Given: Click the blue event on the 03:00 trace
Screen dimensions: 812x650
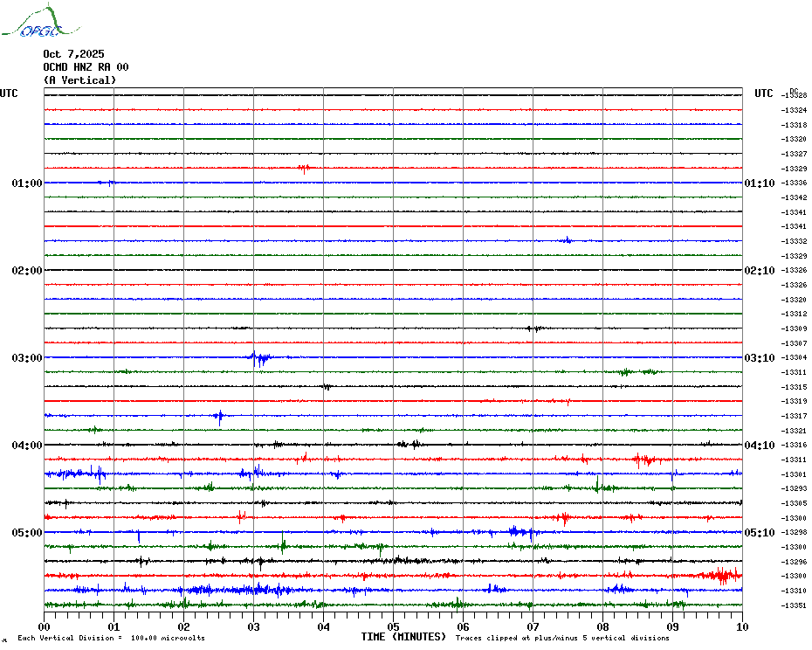Looking at the screenshot, I should click(259, 357).
